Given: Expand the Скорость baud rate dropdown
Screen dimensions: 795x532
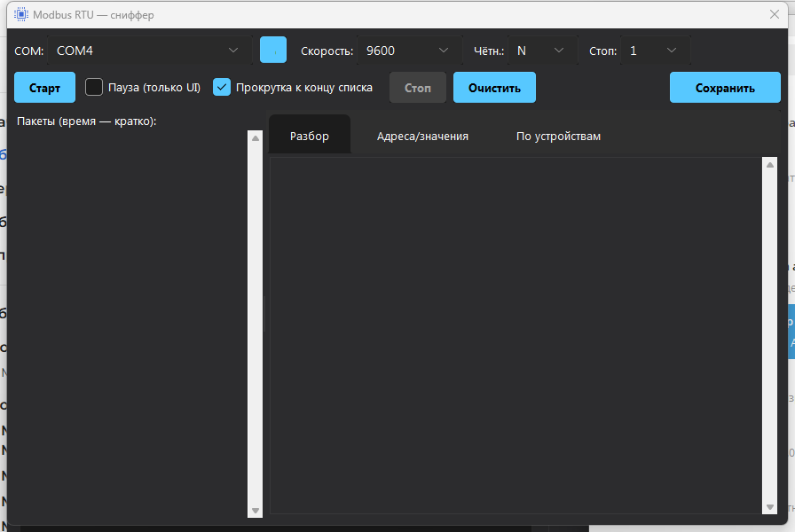Looking at the screenshot, I should (410, 51).
